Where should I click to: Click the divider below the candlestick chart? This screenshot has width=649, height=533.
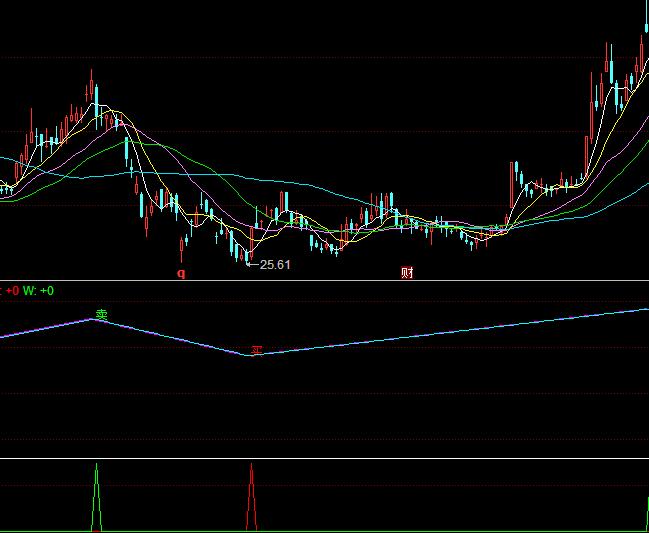pos(324,280)
